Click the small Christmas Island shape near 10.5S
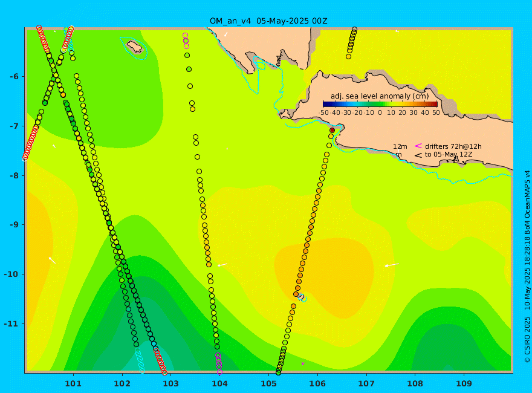 302,297
